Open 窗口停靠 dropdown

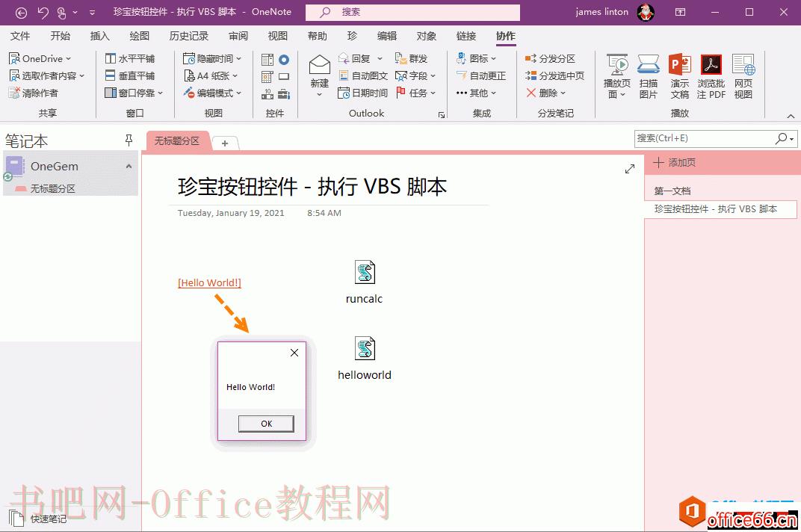point(134,93)
